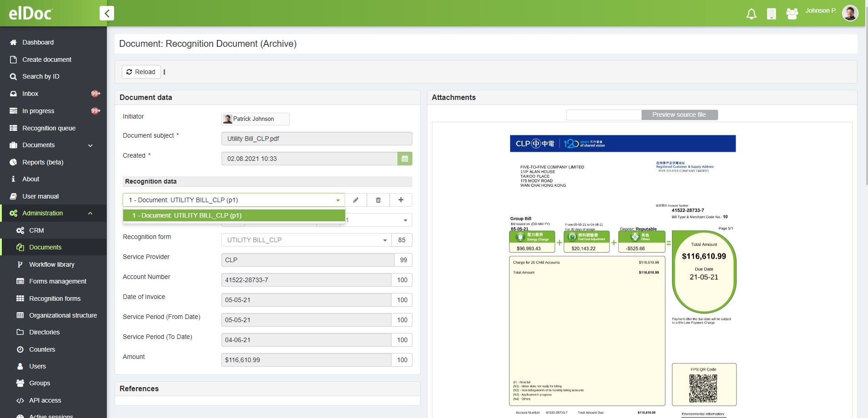Expand the Documents menu chevron
The image size is (868, 418).
[90, 145]
